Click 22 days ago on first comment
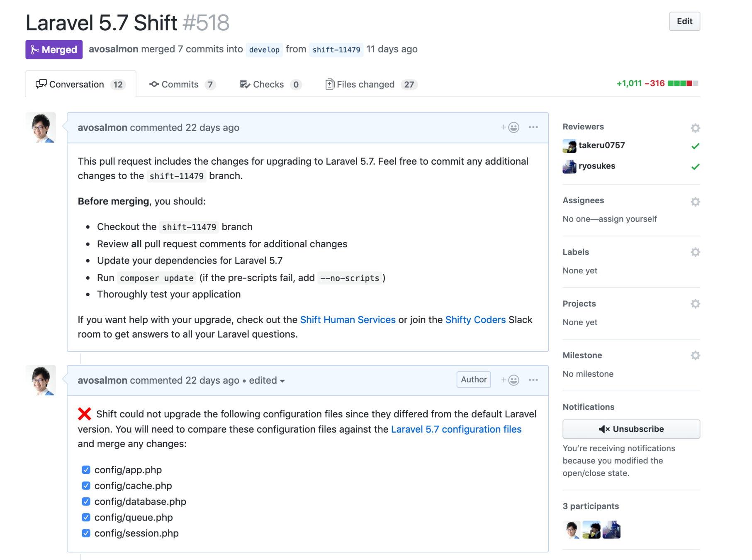The image size is (752, 560). pyautogui.click(x=212, y=127)
